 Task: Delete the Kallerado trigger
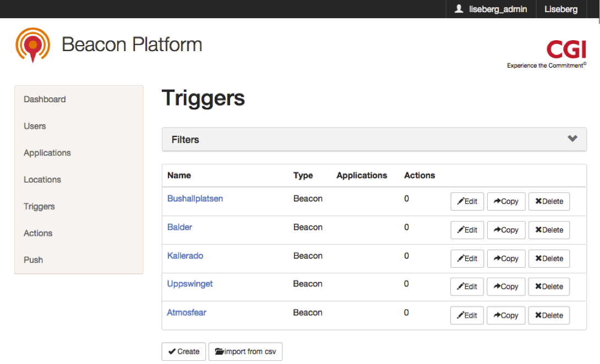coord(549,259)
